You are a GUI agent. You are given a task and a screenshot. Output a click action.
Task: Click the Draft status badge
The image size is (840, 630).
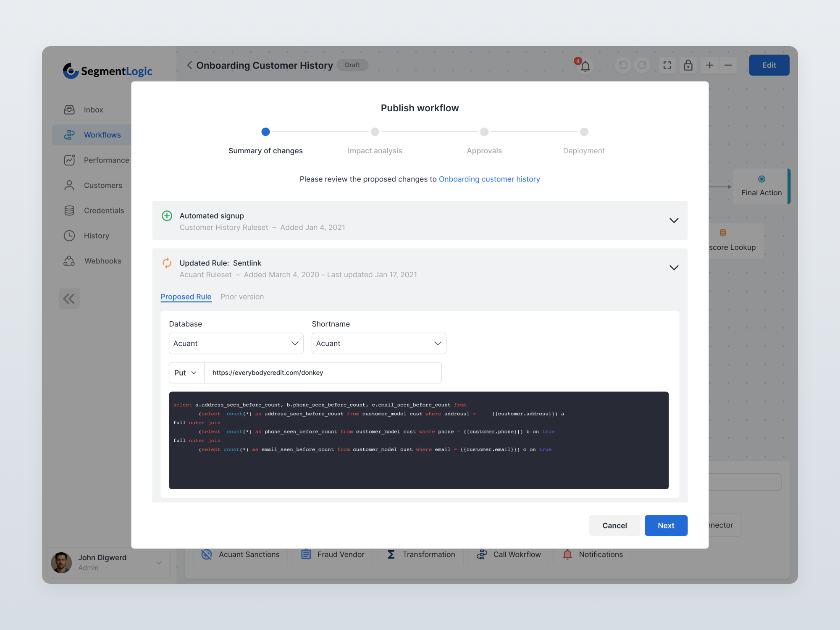[352, 65]
